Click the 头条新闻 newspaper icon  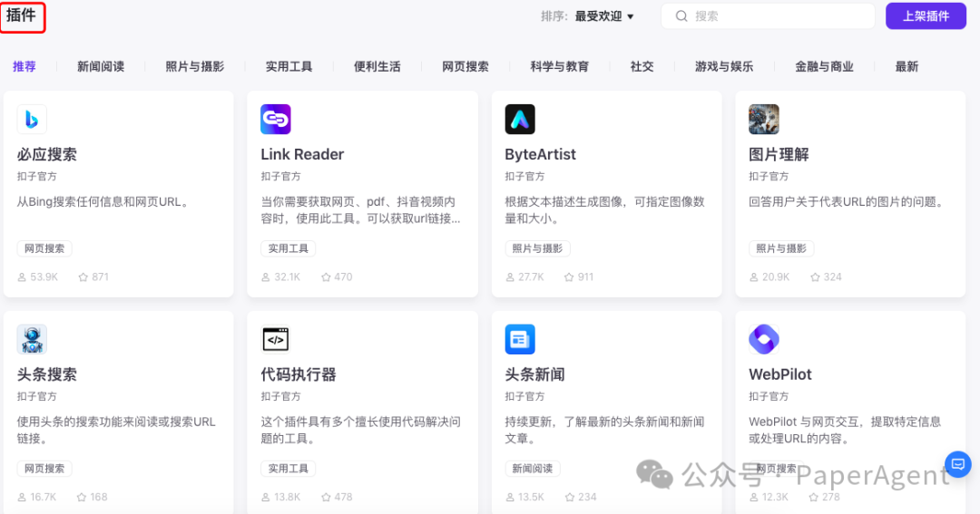520,339
